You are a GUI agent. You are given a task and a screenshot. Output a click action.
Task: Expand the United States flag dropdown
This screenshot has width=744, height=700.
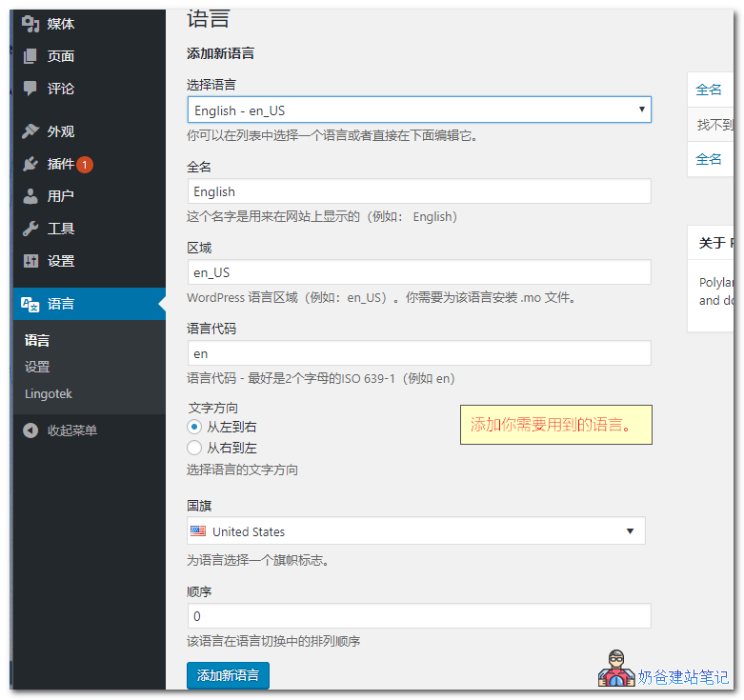click(415, 531)
